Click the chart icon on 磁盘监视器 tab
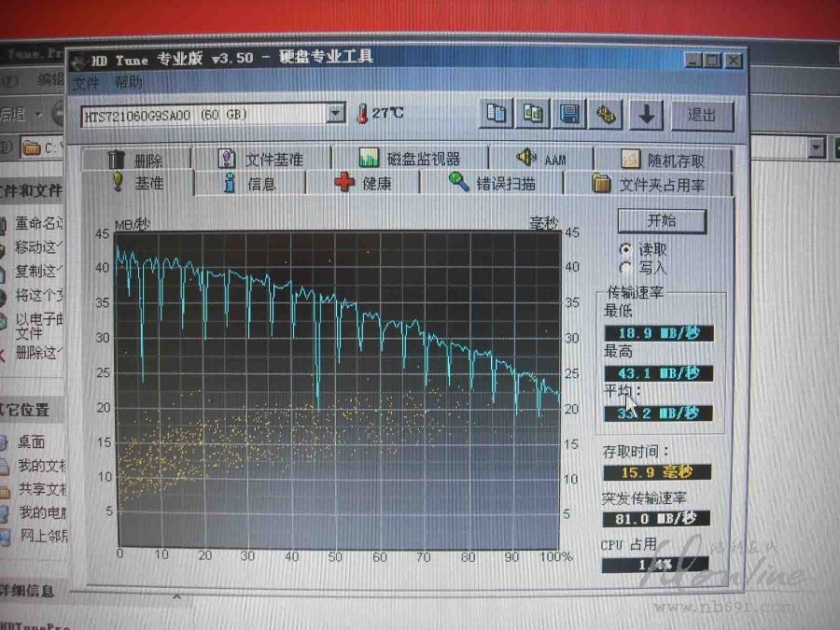Screen dimensions: 840x630 (x=369, y=158)
